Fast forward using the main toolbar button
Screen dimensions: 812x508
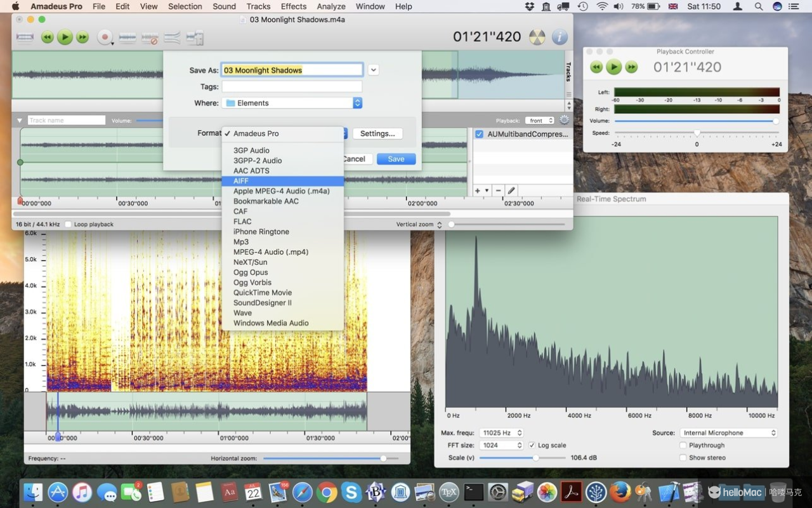coord(82,37)
